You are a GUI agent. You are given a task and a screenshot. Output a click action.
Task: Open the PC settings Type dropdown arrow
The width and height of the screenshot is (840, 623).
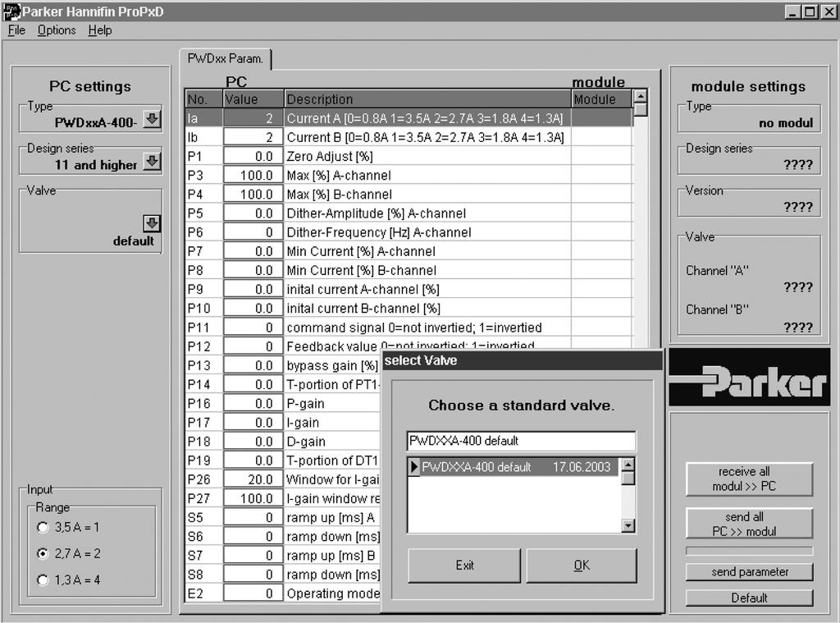click(152, 119)
